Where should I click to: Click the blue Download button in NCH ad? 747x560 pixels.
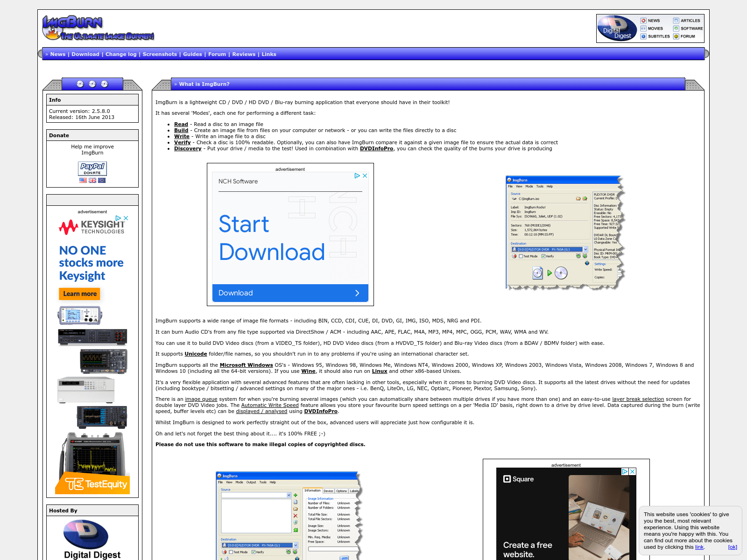[290, 293]
